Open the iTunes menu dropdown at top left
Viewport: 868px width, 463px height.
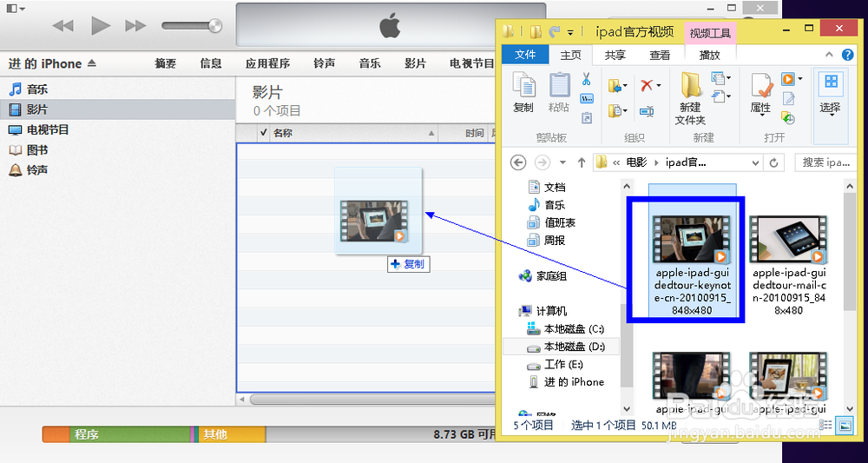16,9
